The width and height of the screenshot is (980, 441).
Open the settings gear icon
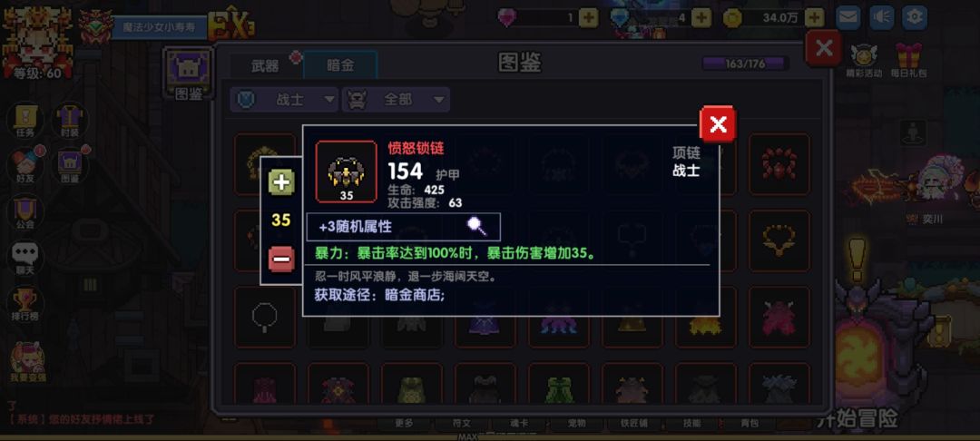[916, 17]
